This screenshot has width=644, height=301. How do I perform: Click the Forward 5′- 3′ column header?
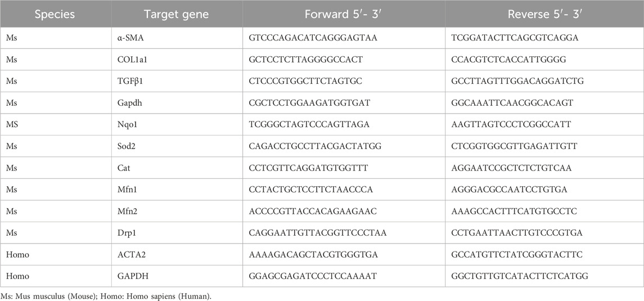click(344, 15)
